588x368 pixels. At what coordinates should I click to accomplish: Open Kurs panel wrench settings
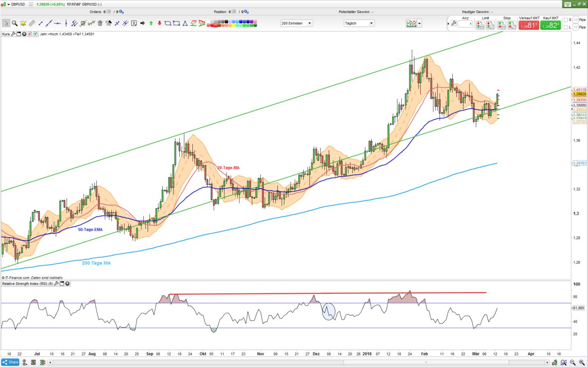pos(13,34)
